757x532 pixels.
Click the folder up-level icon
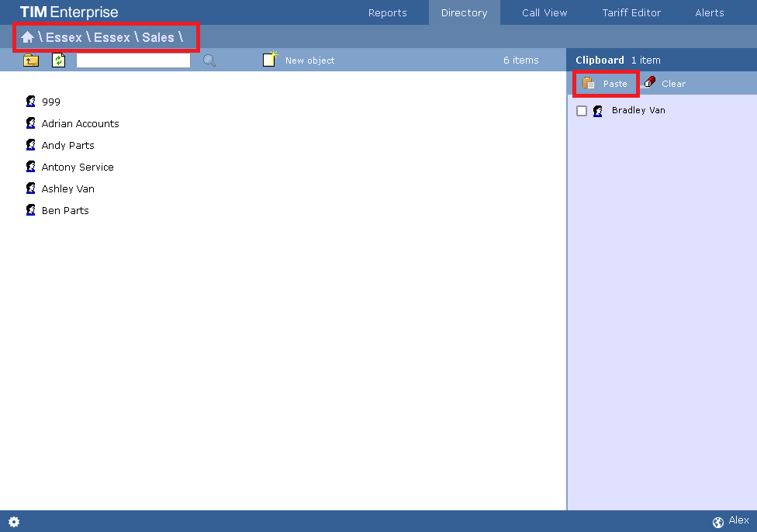(31, 60)
